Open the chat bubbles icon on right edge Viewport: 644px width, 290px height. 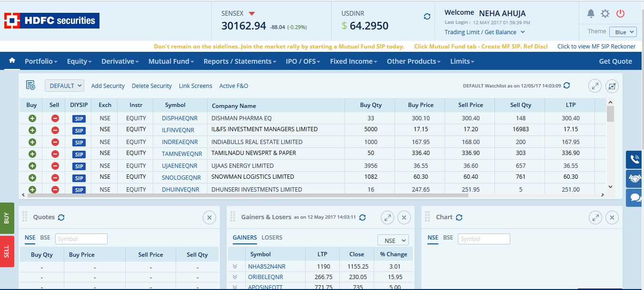point(634,197)
